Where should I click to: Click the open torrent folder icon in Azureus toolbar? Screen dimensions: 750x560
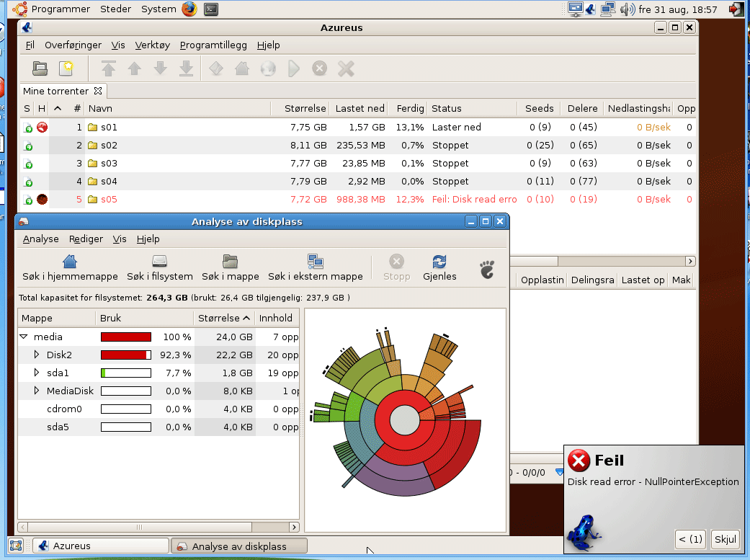pos(40,68)
